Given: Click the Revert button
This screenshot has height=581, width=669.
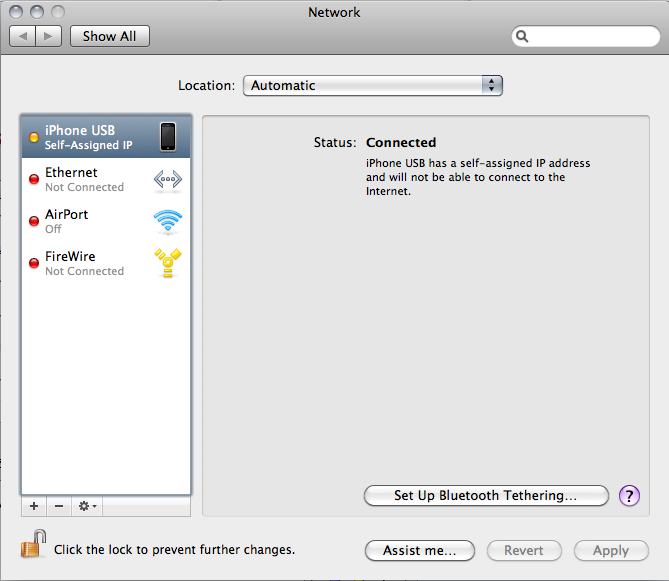Looking at the screenshot, I should pos(524,550).
